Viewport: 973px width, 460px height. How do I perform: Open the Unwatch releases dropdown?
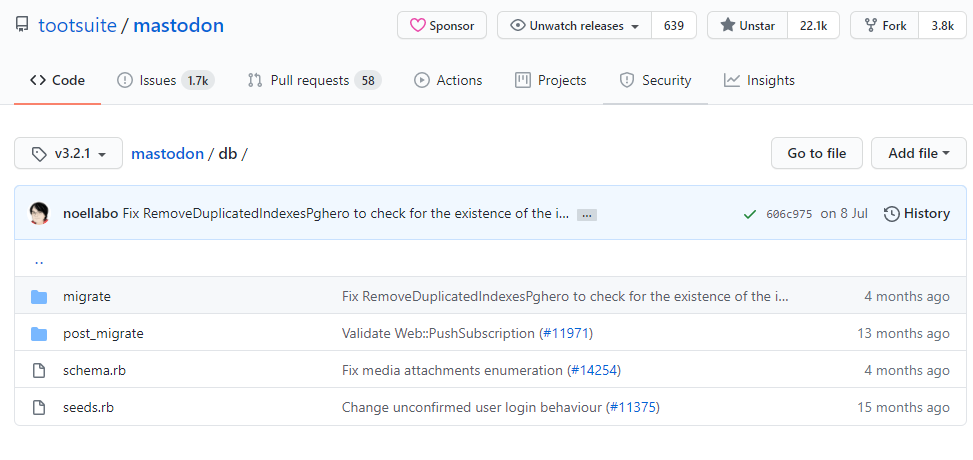pos(575,25)
